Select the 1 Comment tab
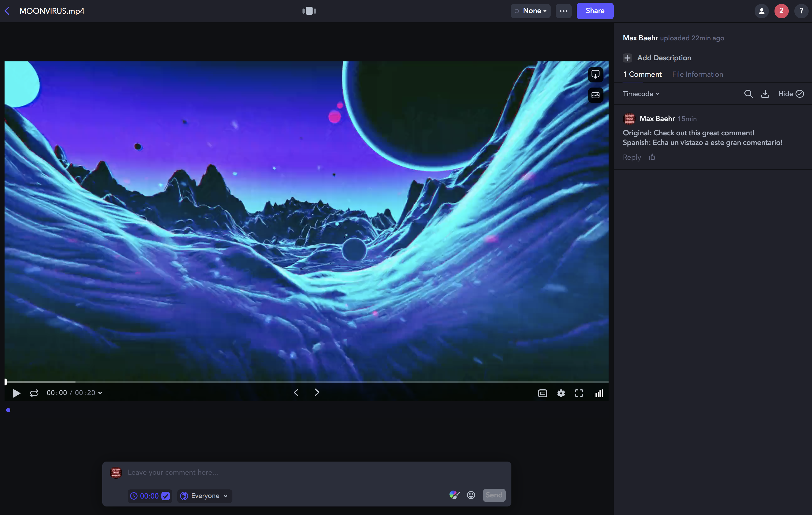Screen dimensions: 812x515 click(x=642, y=74)
